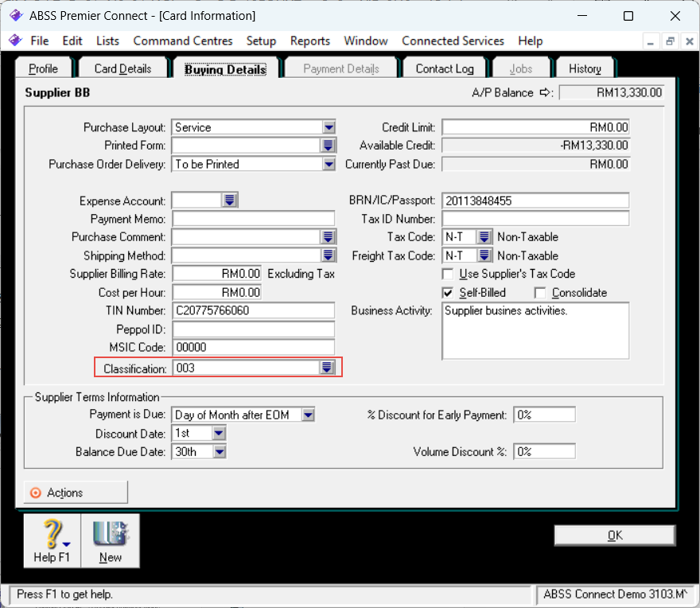Viewport: 700px width, 608px height.
Task: Open the Classification list selector icon
Action: (326, 368)
